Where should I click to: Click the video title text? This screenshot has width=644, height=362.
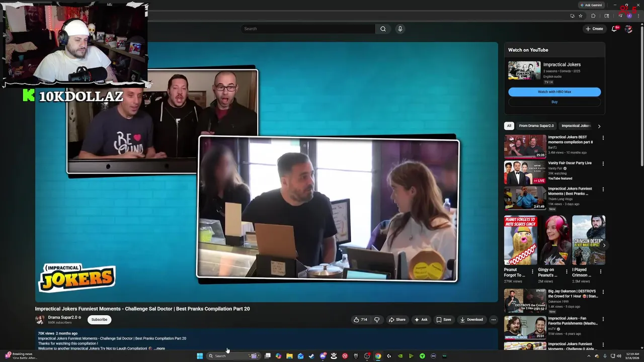point(142,309)
